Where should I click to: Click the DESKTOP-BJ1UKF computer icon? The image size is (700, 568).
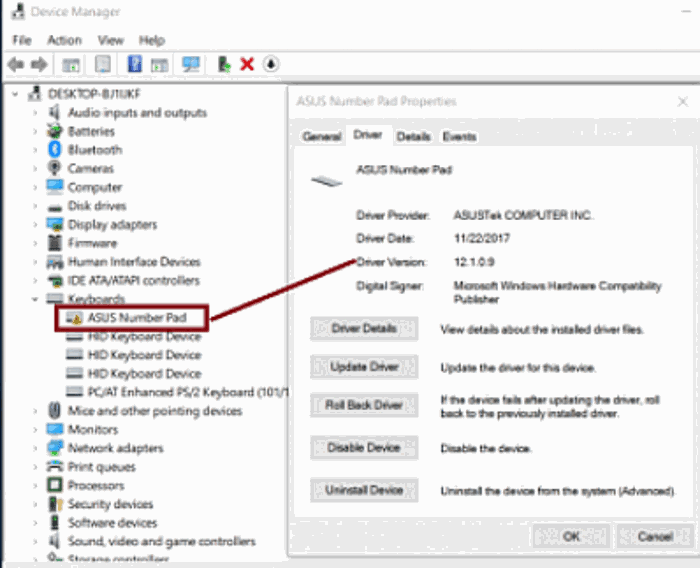pyautogui.click(x=34, y=94)
